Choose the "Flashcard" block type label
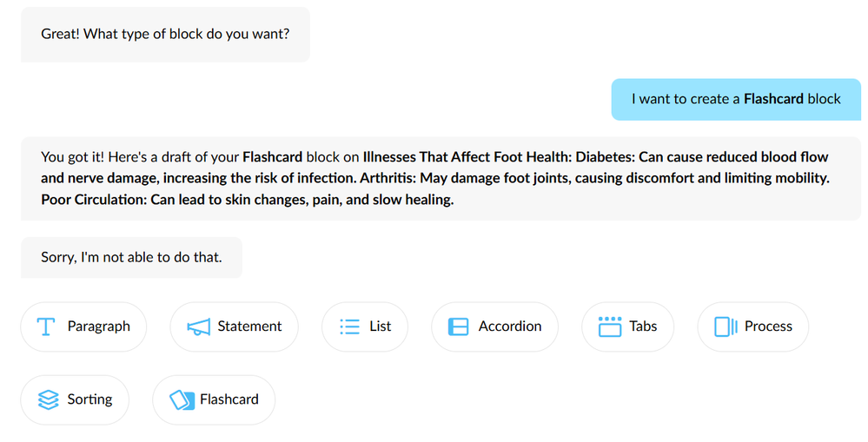Image resolution: width=868 pixels, height=442 pixels. (229, 399)
